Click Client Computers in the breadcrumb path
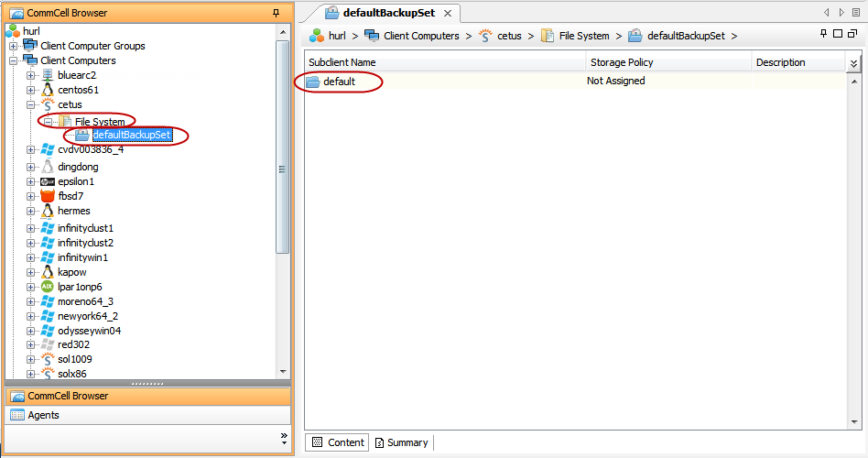The image size is (868, 458). [421, 36]
